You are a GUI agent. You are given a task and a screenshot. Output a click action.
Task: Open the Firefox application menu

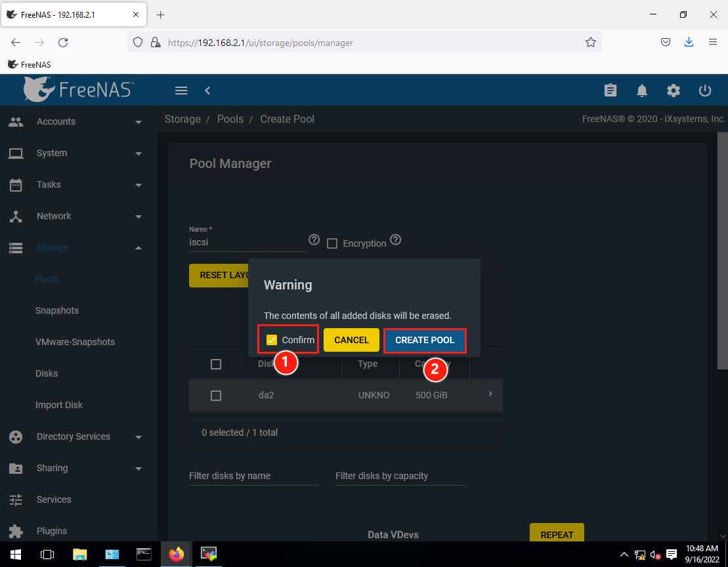[713, 42]
